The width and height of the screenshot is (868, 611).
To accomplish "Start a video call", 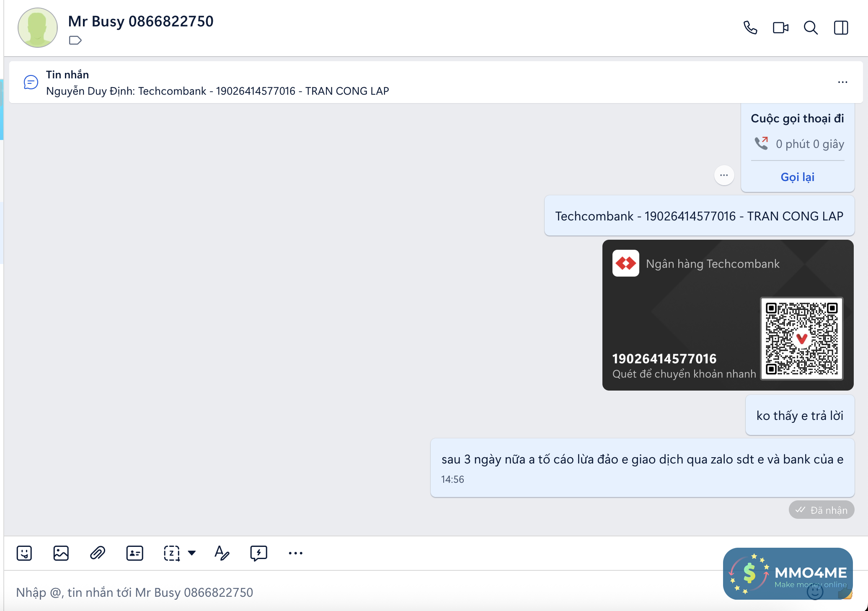I will 780,28.
